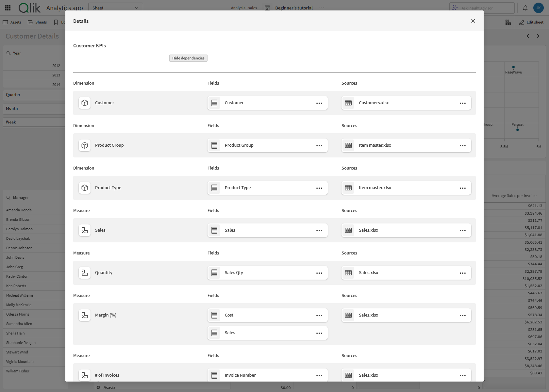Image resolution: width=549 pixels, height=392 pixels.
Task: Click Edit sheet
Action: point(531,22)
